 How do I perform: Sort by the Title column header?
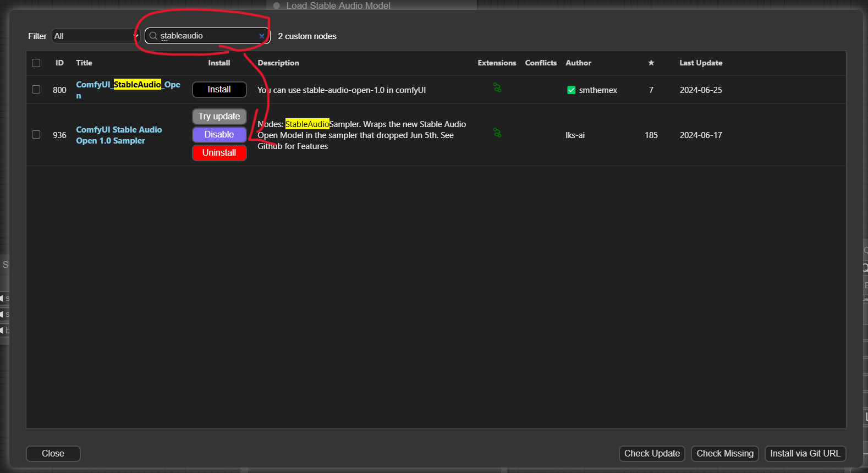(x=84, y=63)
